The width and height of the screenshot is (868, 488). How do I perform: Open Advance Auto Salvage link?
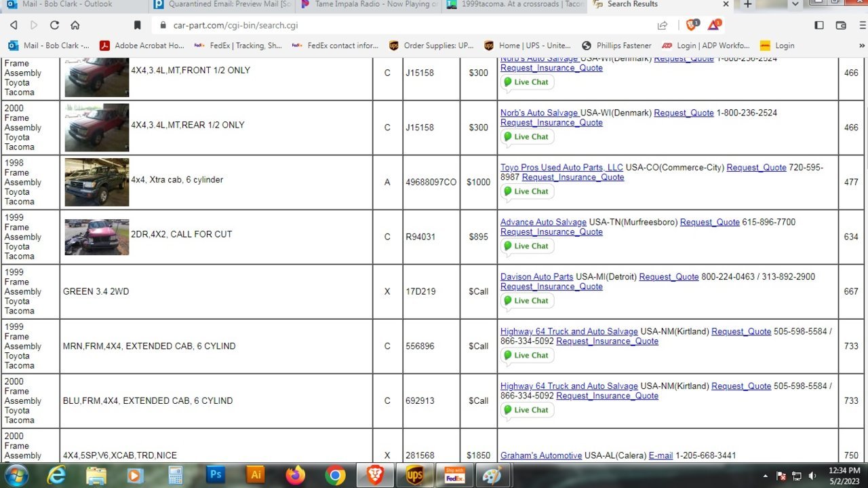click(543, 222)
